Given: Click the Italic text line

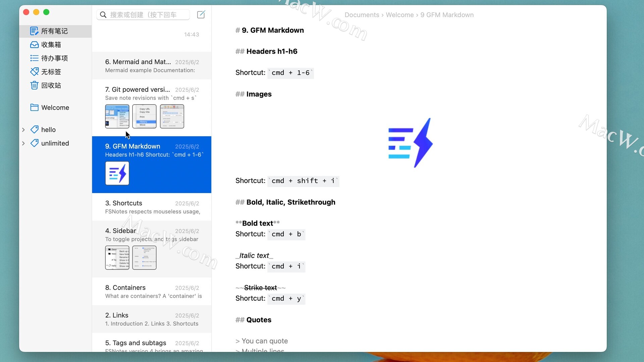Looking at the screenshot, I should pos(254,255).
